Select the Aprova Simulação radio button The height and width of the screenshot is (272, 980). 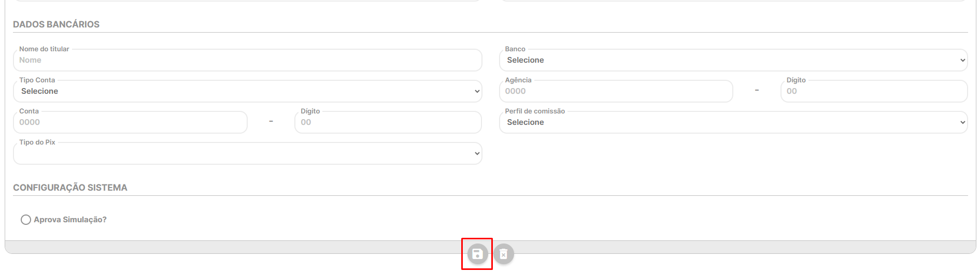tap(26, 220)
